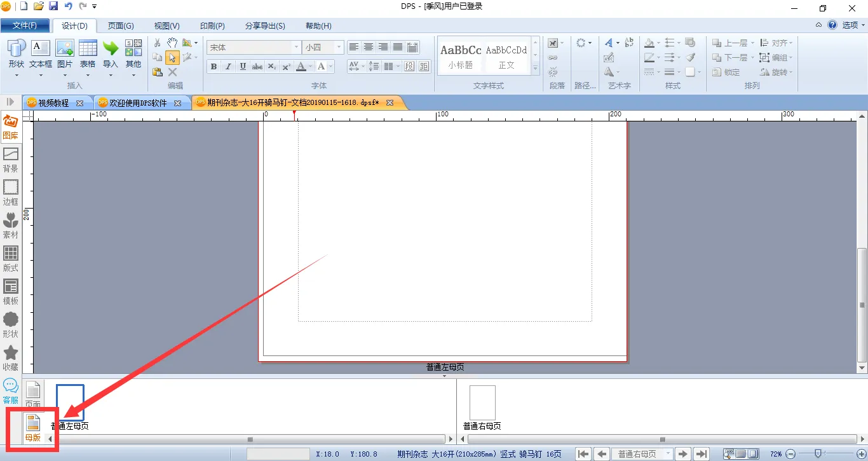Open the 素材 materials sidebar panel
This screenshot has width=868, height=461.
point(11,226)
